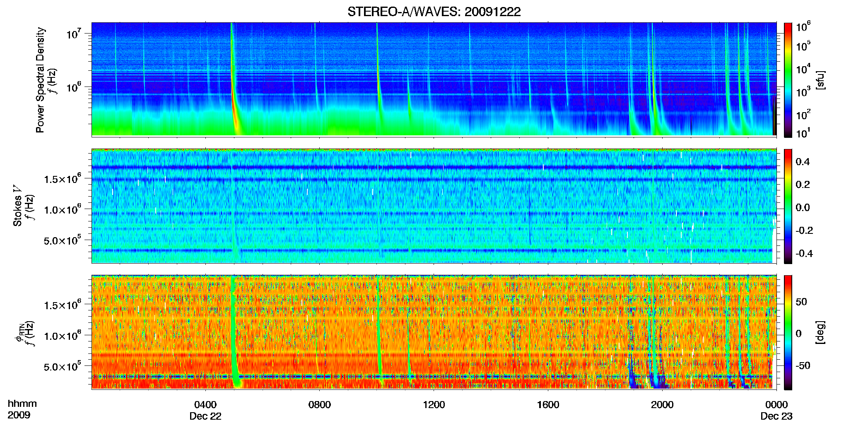The image size is (868, 447).
Task: Click the 1.0×10^6 tick of the Stokes V panel
Action: click(x=63, y=209)
